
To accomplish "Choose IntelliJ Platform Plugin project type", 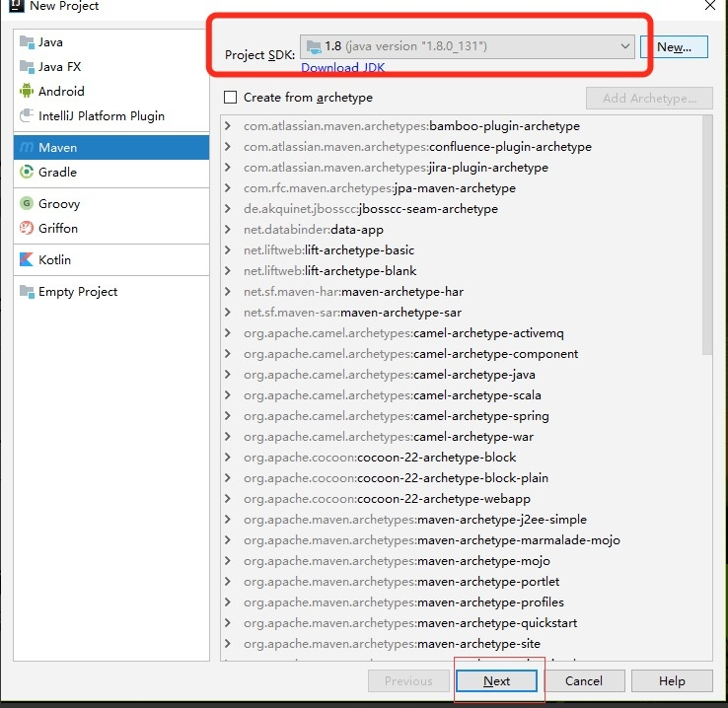I will pyautogui.click(x=111, y=115).
